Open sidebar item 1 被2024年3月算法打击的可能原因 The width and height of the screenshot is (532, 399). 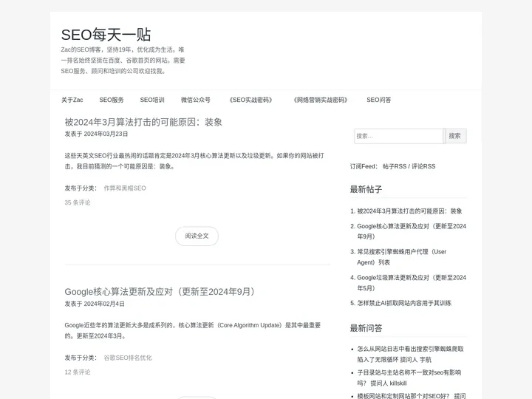(x=409, y=211)
